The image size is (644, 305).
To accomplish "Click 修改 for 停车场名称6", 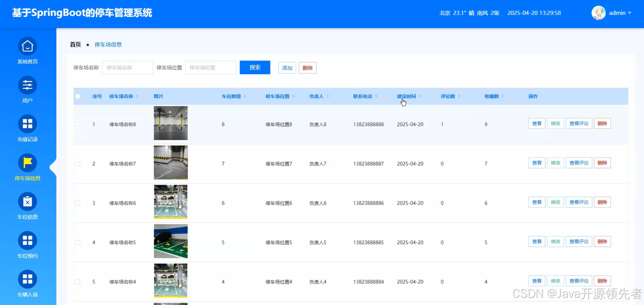I will pyautogui.click(x=555, y=202).
